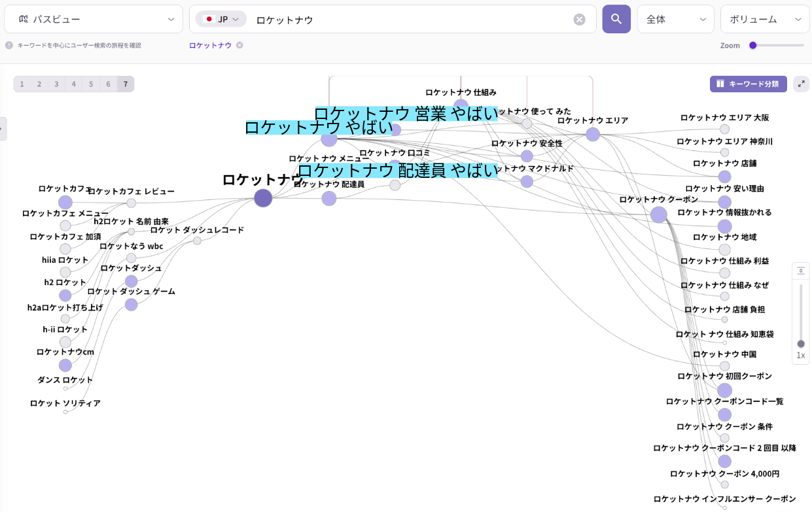This screenshot has height=523, width=812.
Task: Remove the ロケットナウ keyword chip
Action: [239, 45]
